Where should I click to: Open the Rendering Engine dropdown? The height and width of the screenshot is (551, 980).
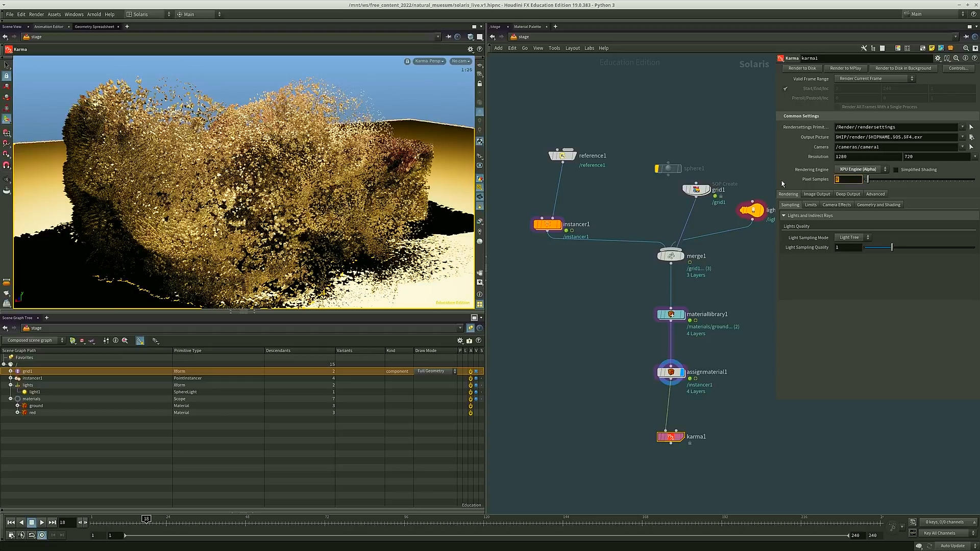coord(861,169)
